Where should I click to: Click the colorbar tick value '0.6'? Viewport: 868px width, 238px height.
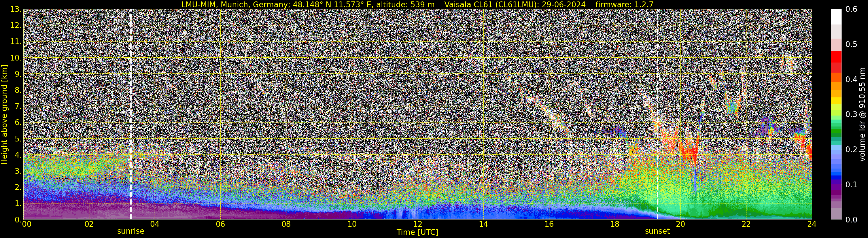(x=851, y=10)
